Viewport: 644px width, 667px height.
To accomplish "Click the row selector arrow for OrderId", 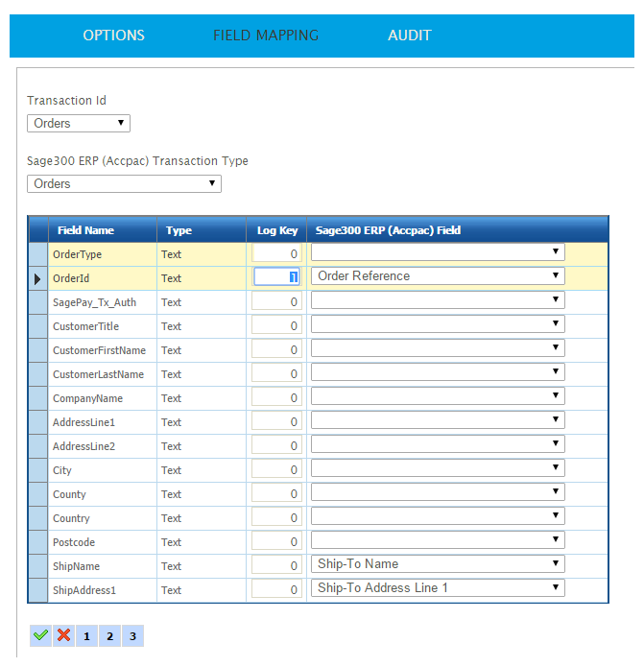I will pyautogui.click(x=38, y=278).
